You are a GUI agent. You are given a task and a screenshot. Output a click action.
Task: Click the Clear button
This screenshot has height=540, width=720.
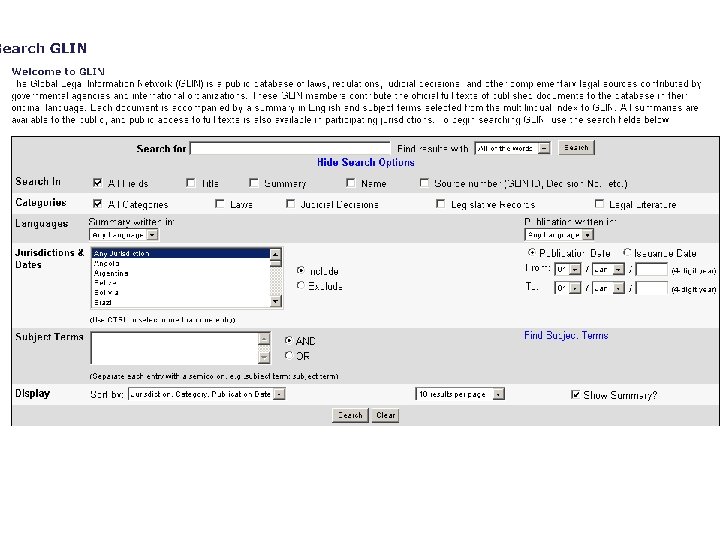(385, 415)
